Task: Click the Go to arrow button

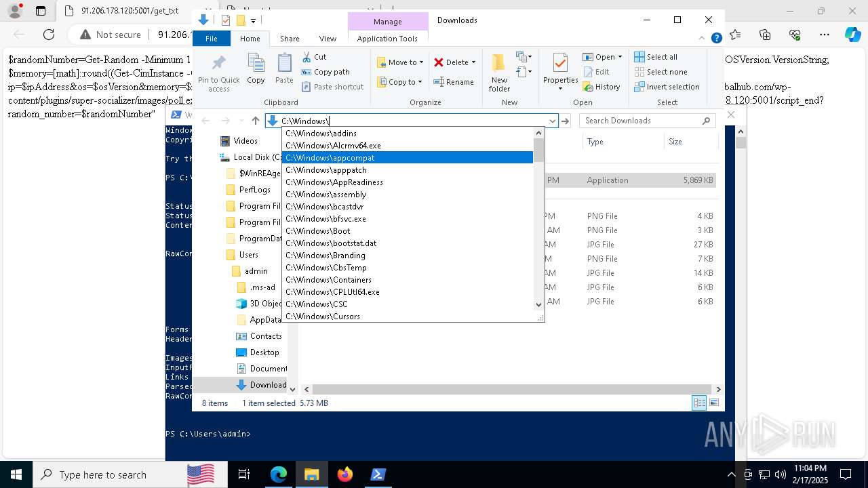Action: pyautogui.click(x=565, y=121)
